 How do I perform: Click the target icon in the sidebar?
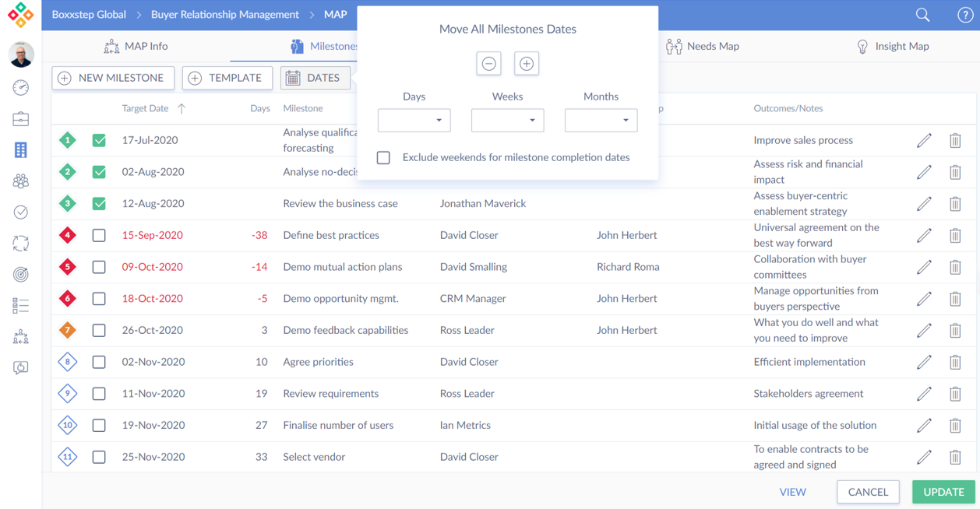point(21,274)
